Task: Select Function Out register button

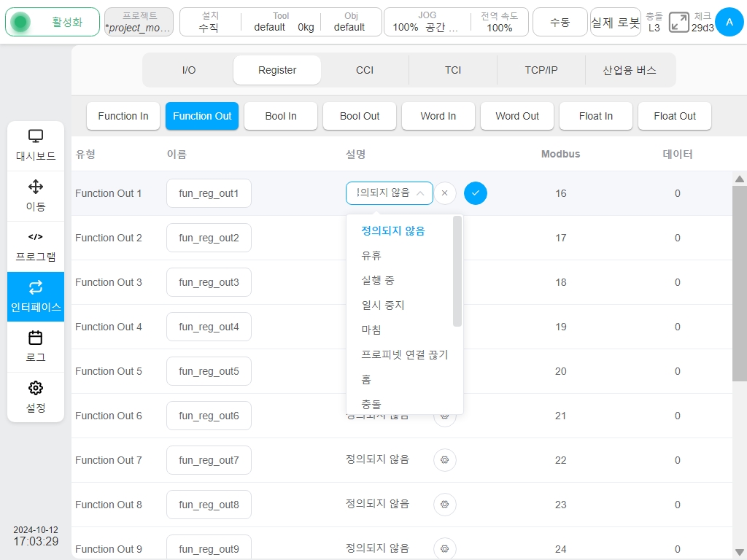Action: click(x=202, y=116)
